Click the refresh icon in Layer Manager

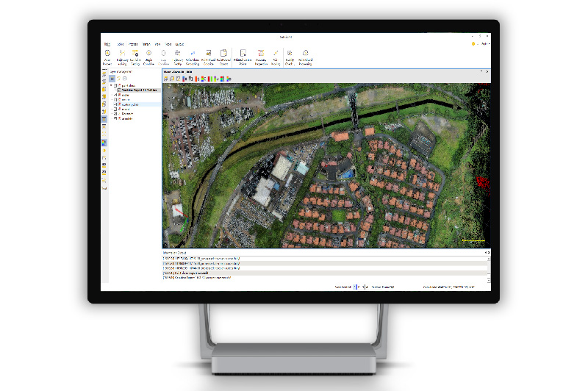click(x=118, y=78)
